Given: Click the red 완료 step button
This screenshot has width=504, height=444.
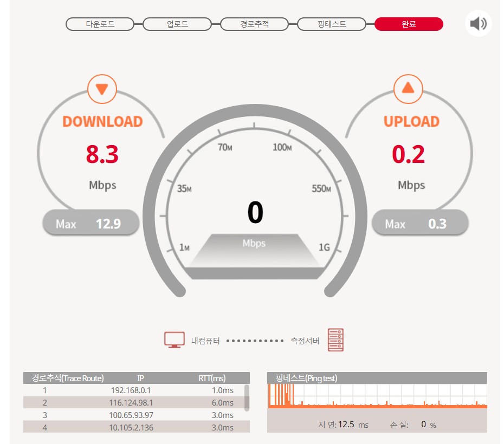Looking at the screenshot, I should tap(409, 24).
